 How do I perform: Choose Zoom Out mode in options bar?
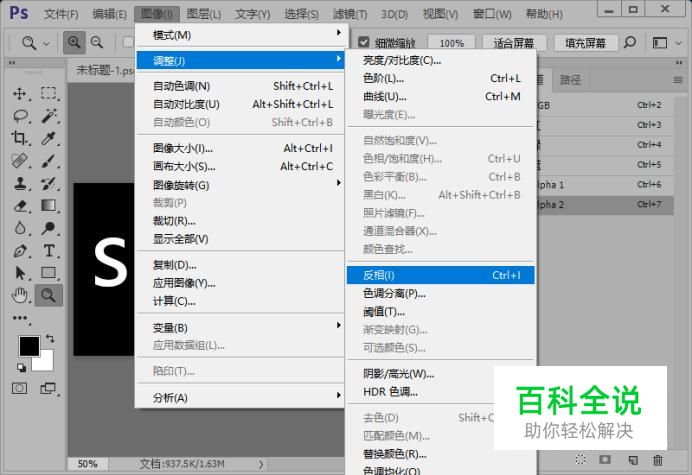(x=97, y=42)
